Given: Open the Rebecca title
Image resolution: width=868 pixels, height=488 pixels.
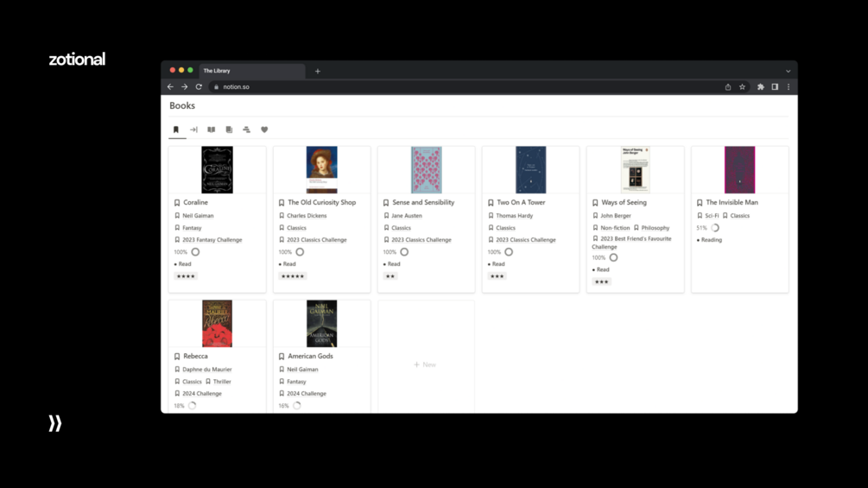Looking at the screenshot, I should 195,357.
